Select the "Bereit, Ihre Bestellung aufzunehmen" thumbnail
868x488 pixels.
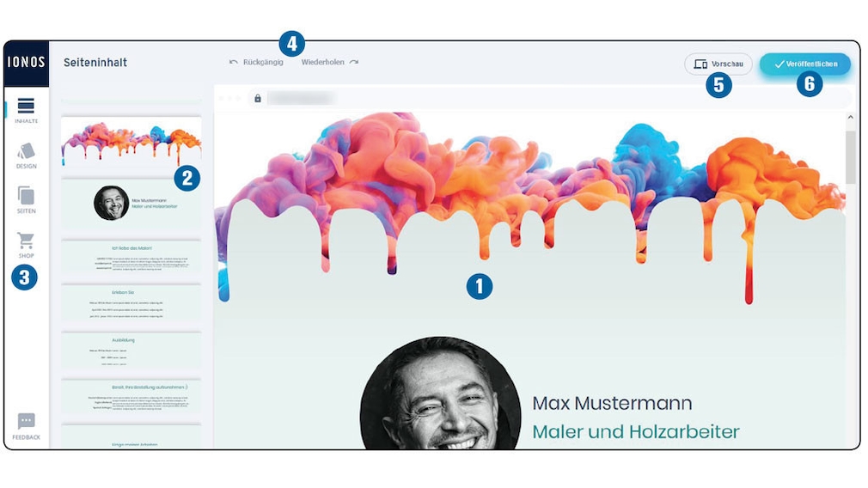pos(131,396)
